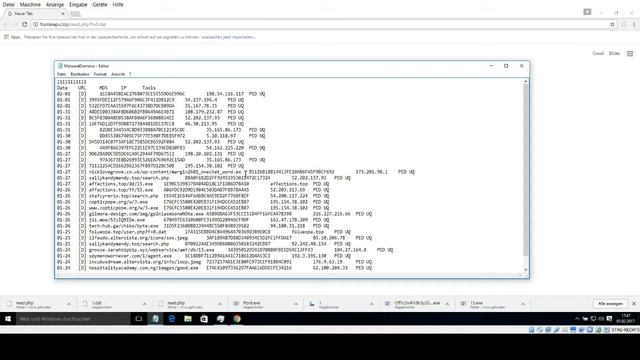Open the 13.exe download item

(x=488, y=304)
